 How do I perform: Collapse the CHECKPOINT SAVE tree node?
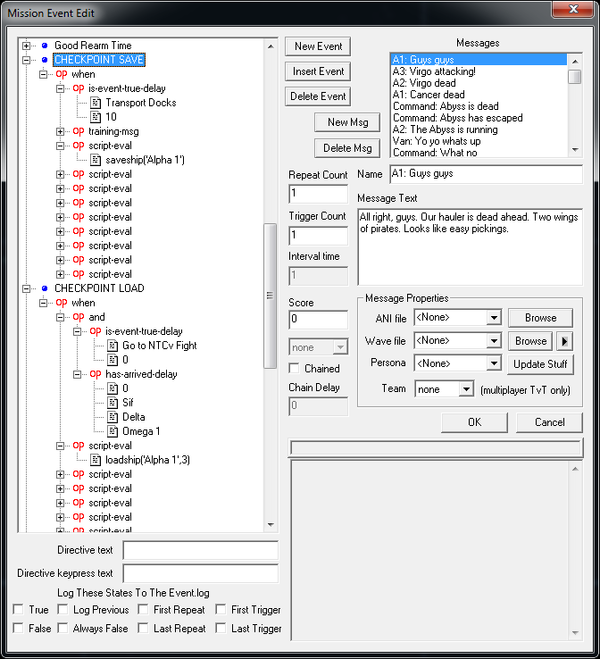click(27, 60)
